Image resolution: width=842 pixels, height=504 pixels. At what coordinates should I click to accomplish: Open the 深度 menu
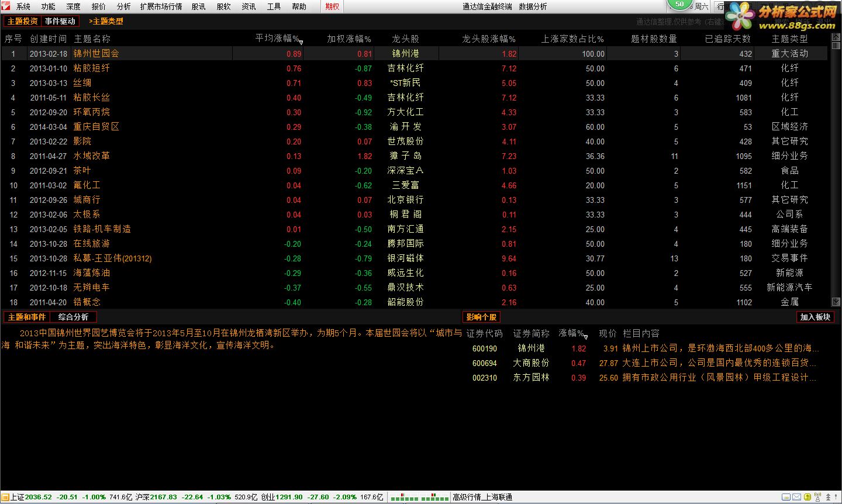pyautogui.click(x=73, y=6)
